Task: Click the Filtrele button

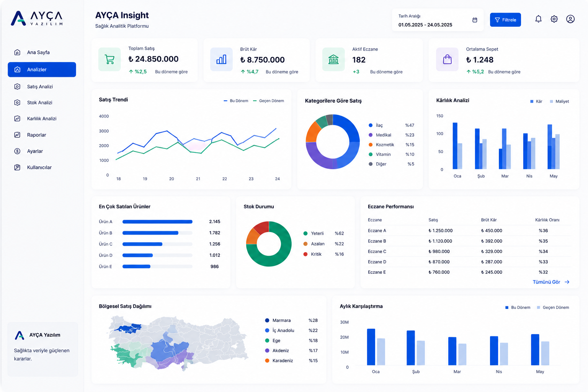Action: point(505,20)
